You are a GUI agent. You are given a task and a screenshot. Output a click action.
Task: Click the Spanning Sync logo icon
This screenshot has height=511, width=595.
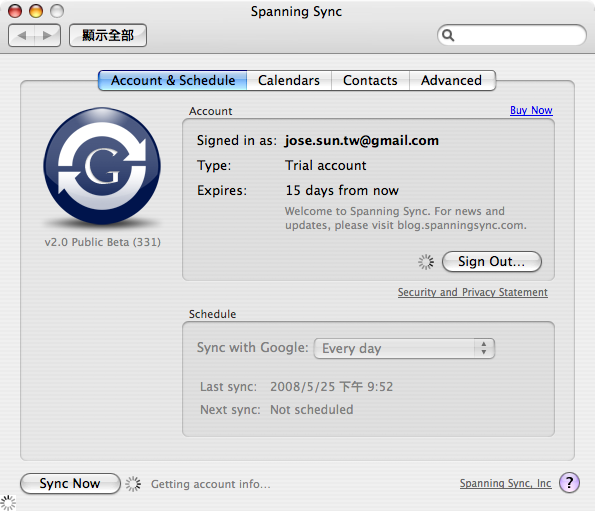[x=102, y=166]
